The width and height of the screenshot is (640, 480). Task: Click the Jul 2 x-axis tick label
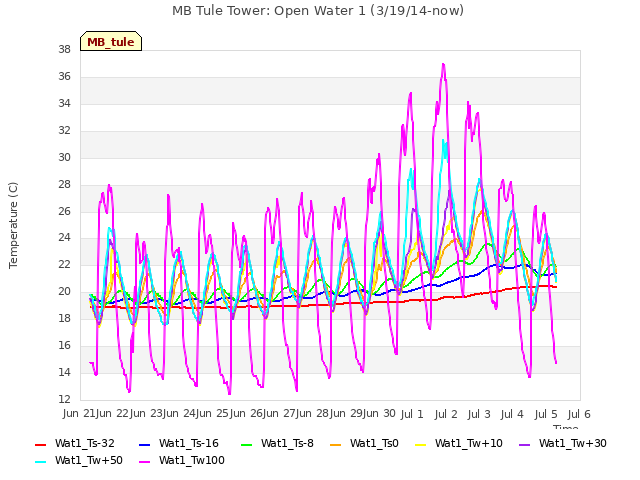[x=446, y=414]
